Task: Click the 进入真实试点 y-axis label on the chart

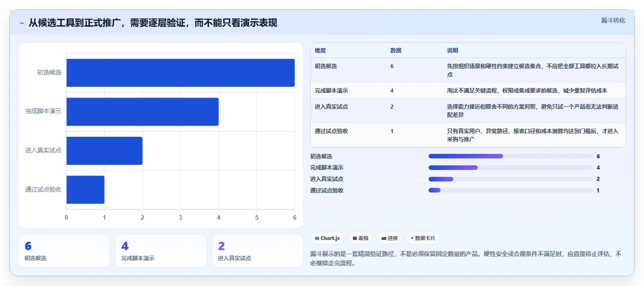Action: pyautogui.click(x=43, y=151)
